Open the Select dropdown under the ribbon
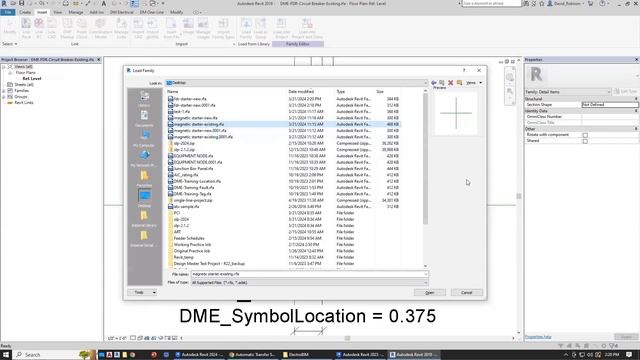 point(9,44)
